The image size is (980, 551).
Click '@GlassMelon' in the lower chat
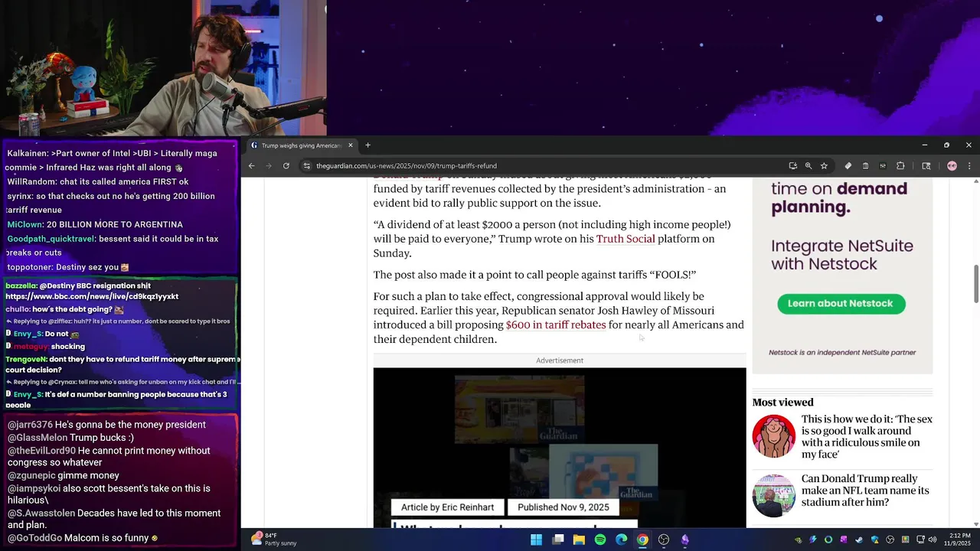pyautogui.click(x=38, y=438)
